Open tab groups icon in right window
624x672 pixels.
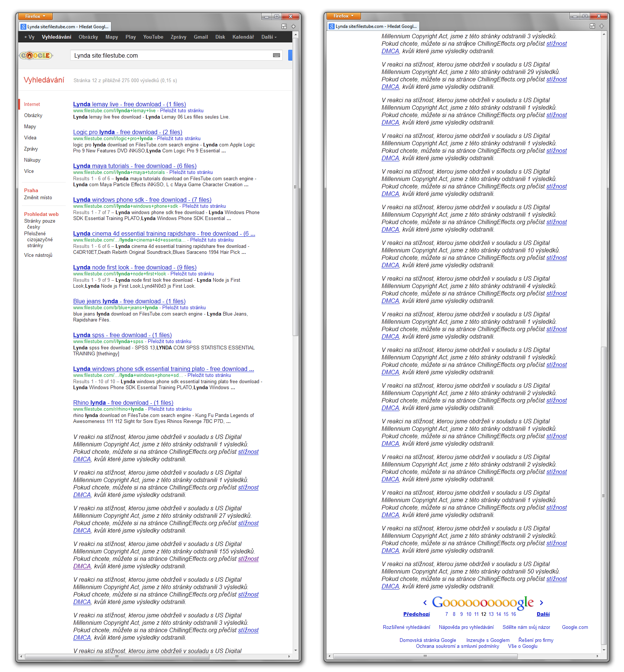(x=592, y=26)
